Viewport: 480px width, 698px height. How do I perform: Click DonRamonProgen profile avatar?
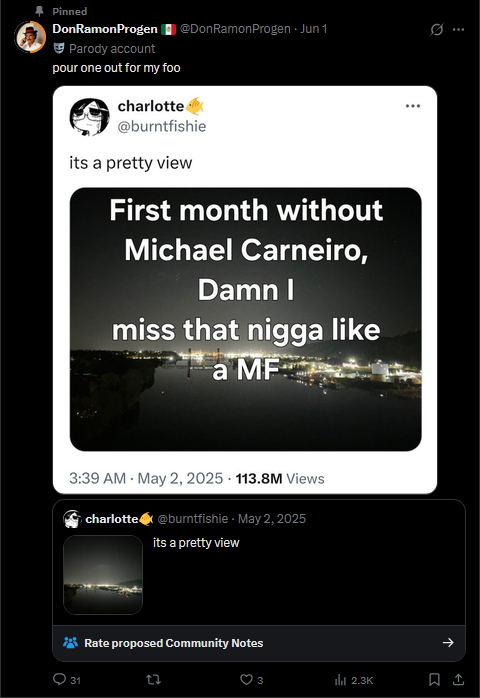30,37
